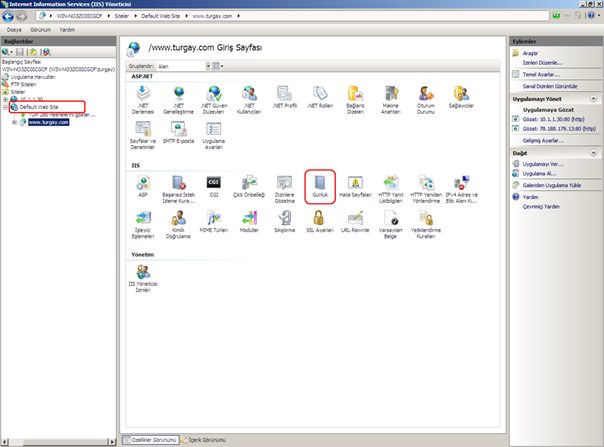Select Default Web Site in tree
The height and width of the screenshot is (447, 604).
coord(39,107)
